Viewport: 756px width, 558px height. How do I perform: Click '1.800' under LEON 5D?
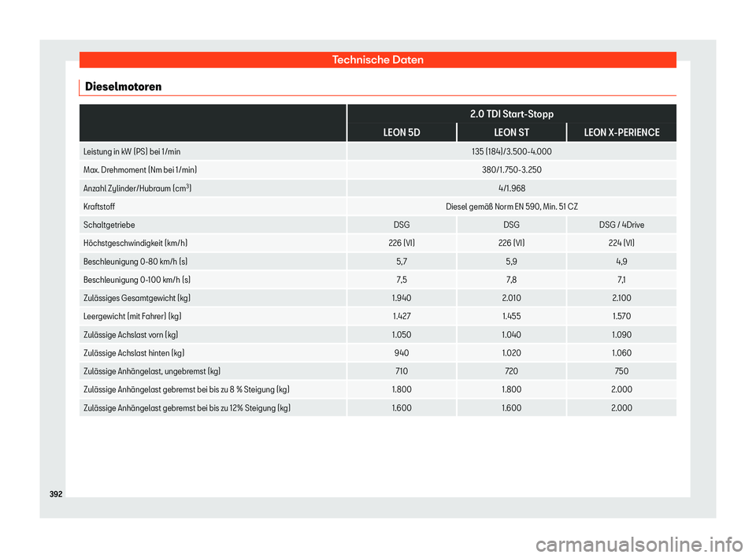(402, 390)
